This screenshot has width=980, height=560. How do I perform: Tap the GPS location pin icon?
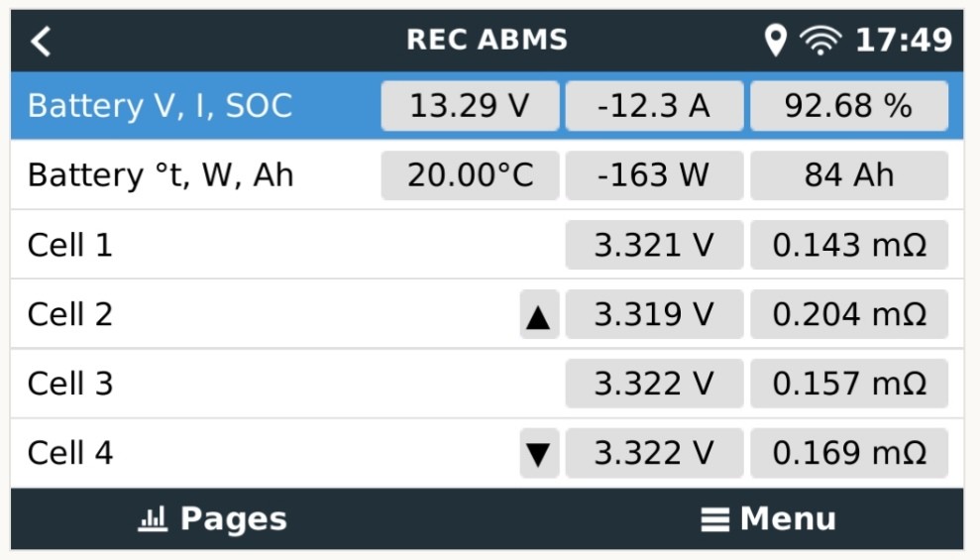pos(775,41)
